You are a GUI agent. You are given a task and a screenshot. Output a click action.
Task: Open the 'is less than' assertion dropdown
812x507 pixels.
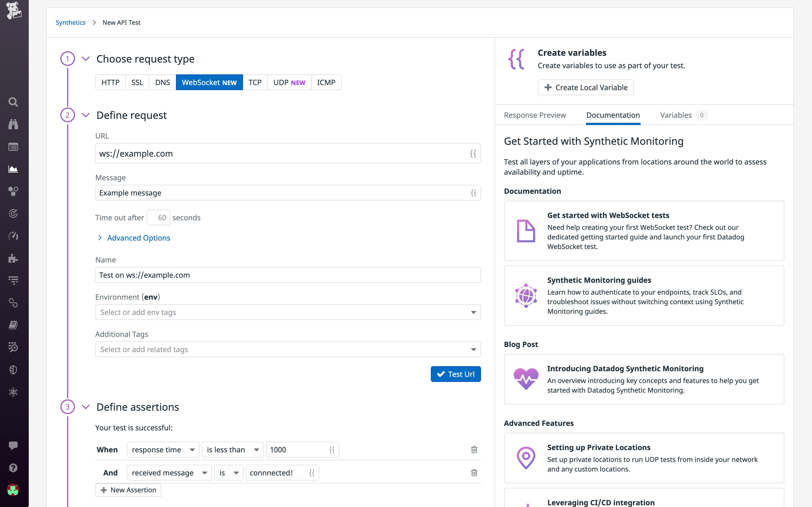232,449
